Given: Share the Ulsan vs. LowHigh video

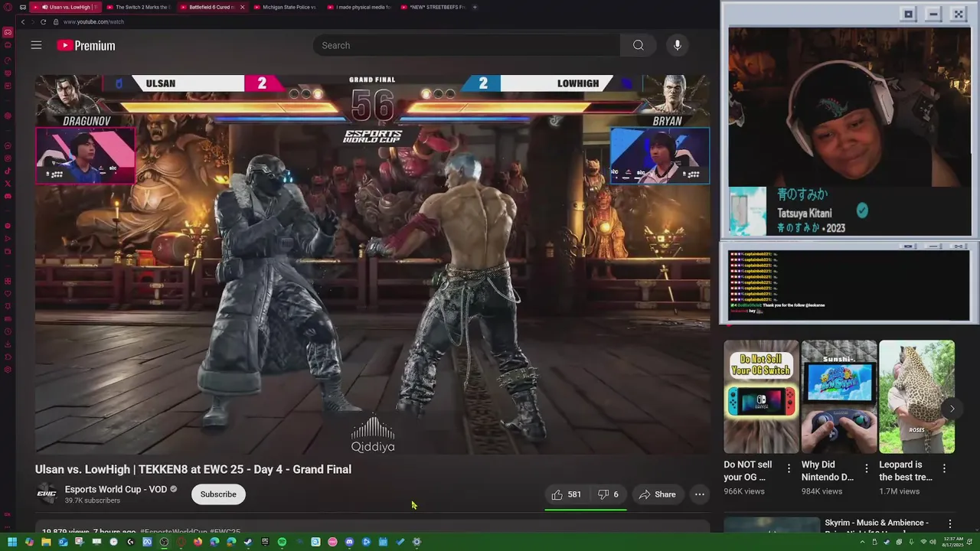Looking at the screenshot, I should (x=657, y=494).
